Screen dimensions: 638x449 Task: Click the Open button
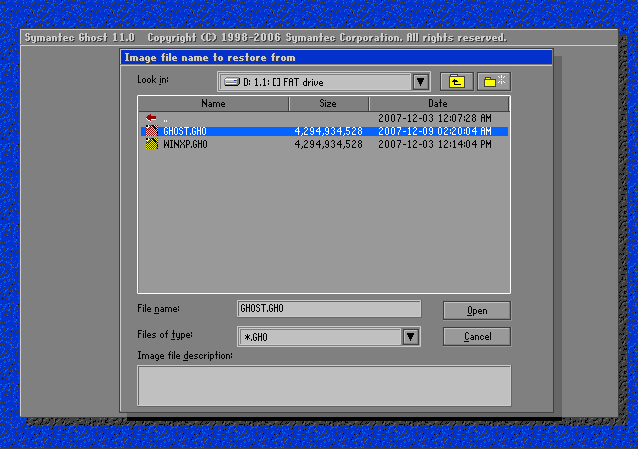point(477,311)
